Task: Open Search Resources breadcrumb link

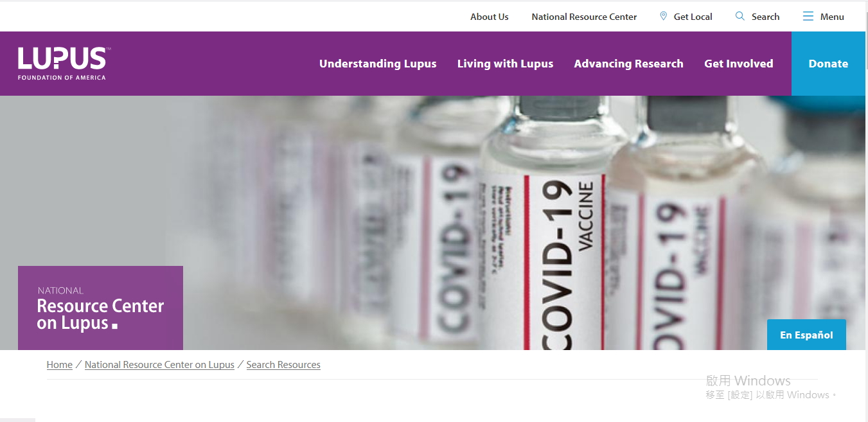Action: (x=283, y=365)
